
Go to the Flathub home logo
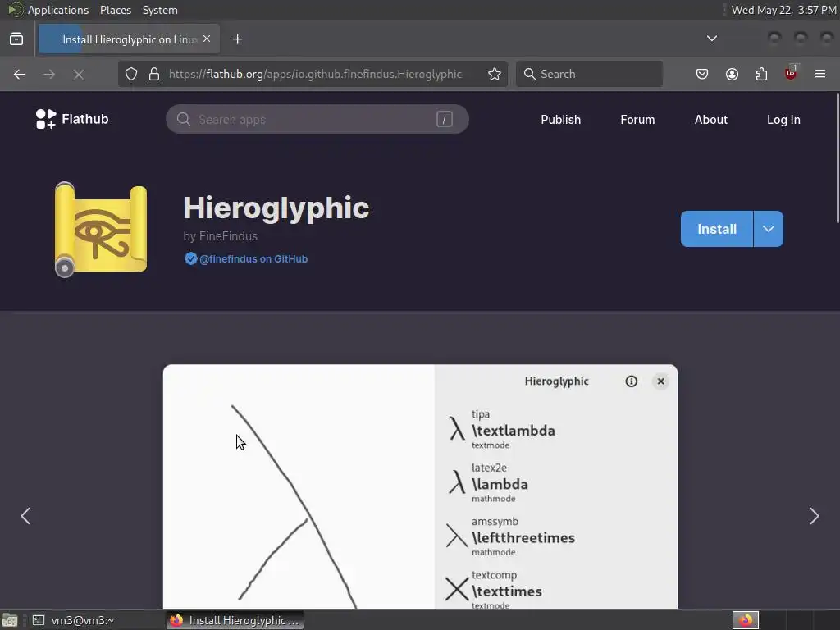(x=72, y=119)
